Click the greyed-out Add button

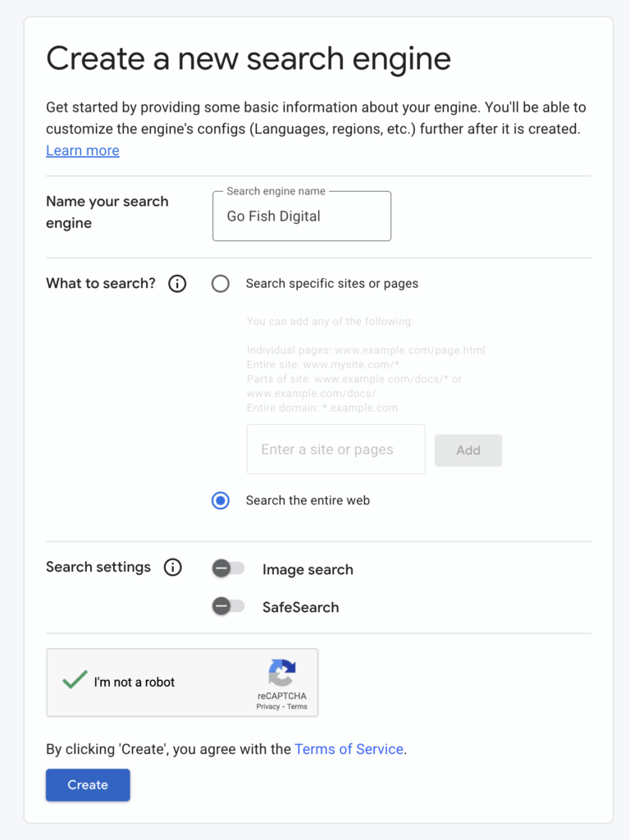(x=468, y=450)
